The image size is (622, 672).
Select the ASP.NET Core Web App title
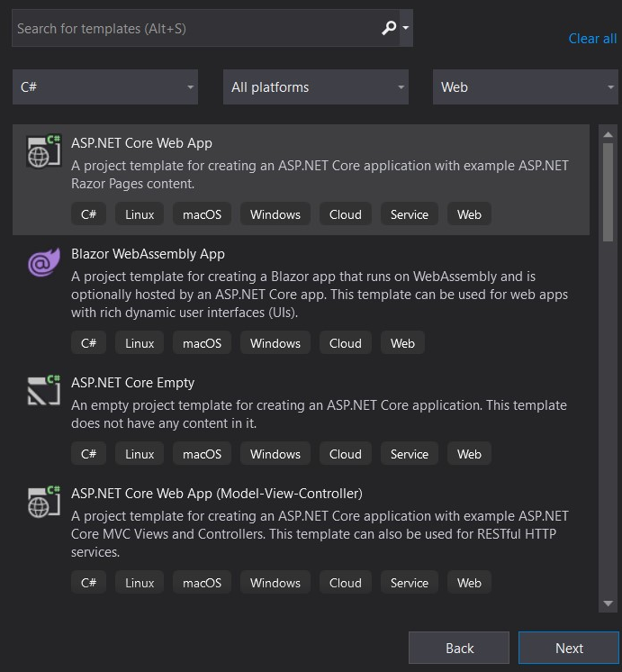coord(141,143)
